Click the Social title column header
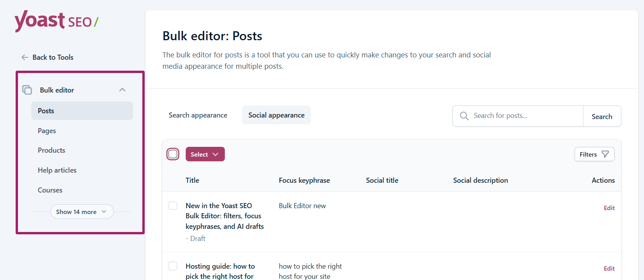Image resolution: width=644 pixels, height=280 pixels. tap(382, 180)
